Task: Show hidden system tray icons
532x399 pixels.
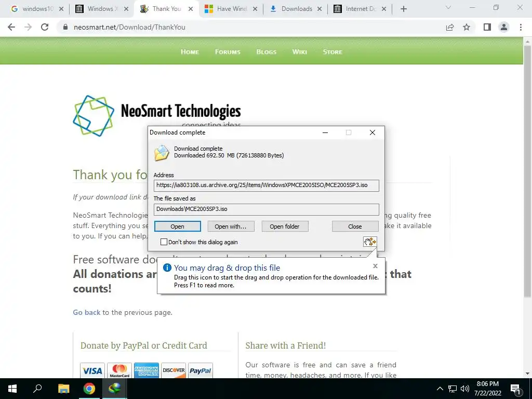Action: click(x=440, y=389)
